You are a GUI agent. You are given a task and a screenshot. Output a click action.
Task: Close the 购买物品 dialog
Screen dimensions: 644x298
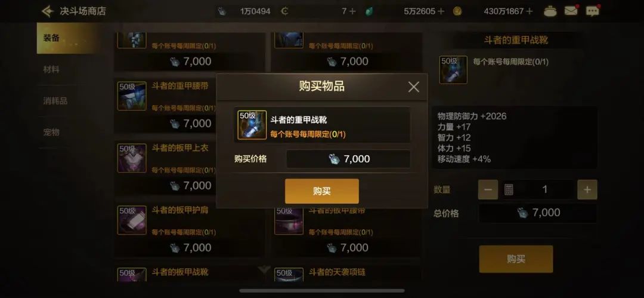tap(414, 87)
